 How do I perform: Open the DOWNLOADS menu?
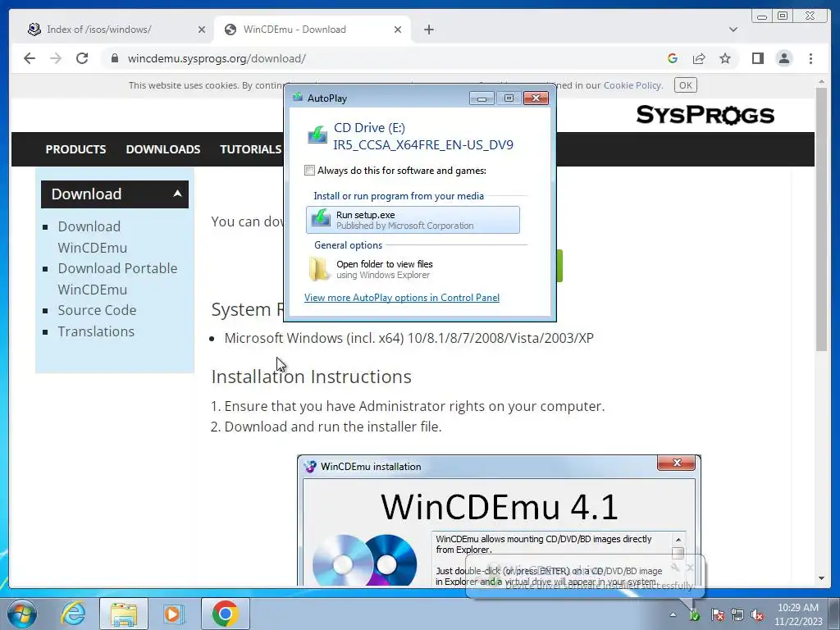click(163, 149)
